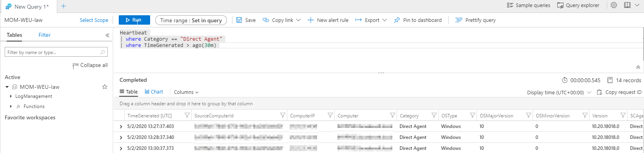The image size is (644, 153).
Task: Switch to the Tables tab
Action: (x=15, y=35)
